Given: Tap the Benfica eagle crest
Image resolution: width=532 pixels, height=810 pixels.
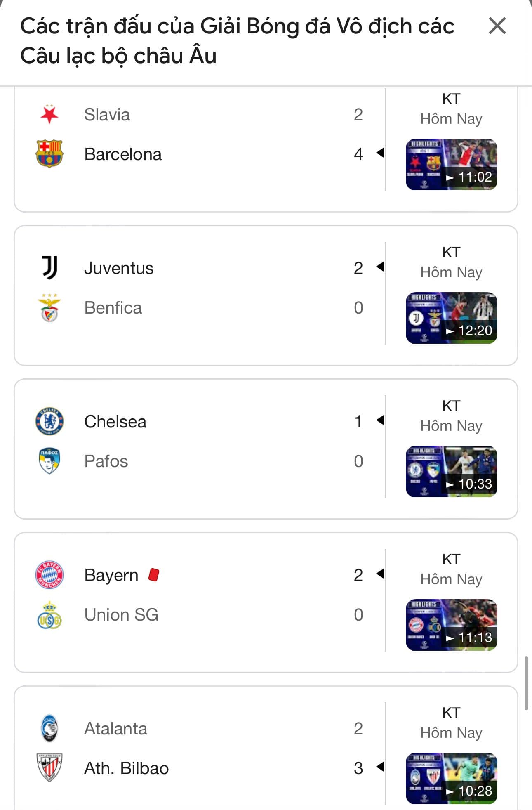Looking at the screenshot, I should 49,308.
